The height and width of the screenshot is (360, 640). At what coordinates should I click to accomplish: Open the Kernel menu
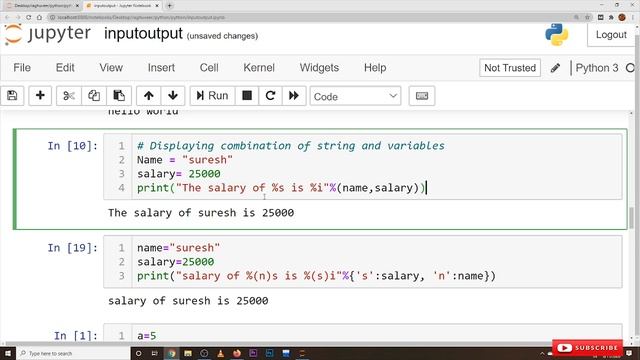click(259, 68)
